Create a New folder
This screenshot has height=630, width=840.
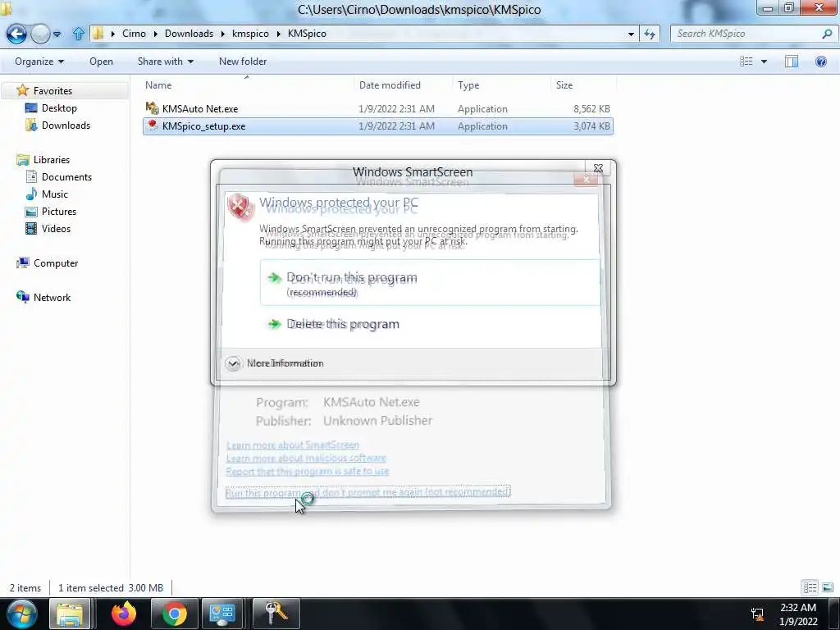pos(243,61)
